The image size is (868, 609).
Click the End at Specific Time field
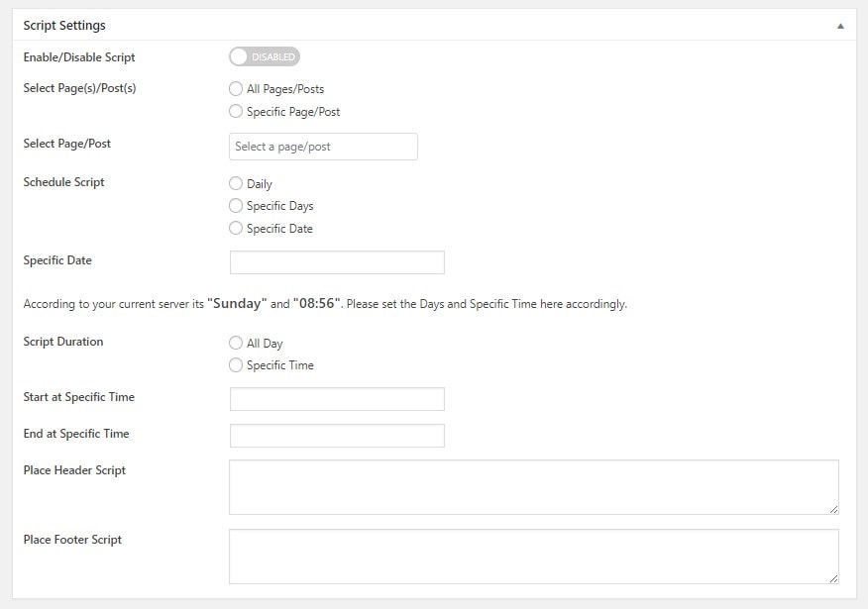click(337, 436)
